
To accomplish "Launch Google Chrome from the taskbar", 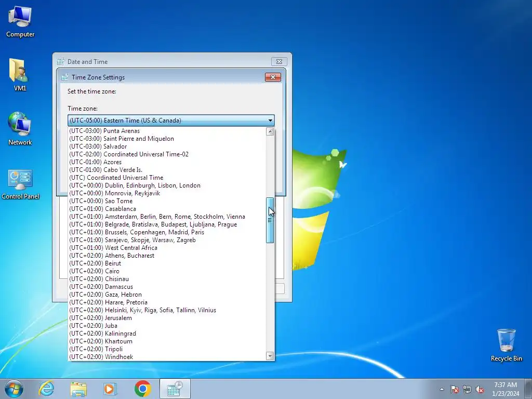I will pyautogui.click(x=142, y=389).
